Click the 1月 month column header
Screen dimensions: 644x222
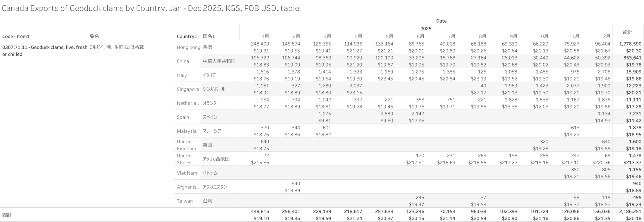265,36
